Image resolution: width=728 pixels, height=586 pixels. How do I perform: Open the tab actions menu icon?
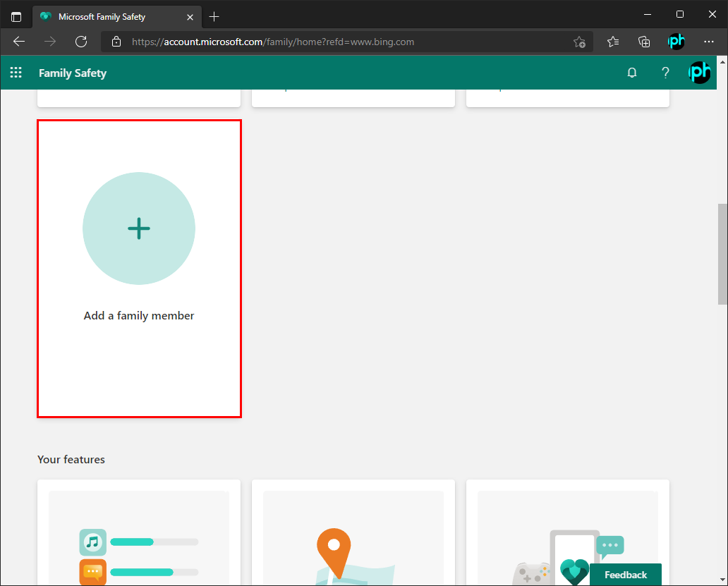click(x=16, y=17)
